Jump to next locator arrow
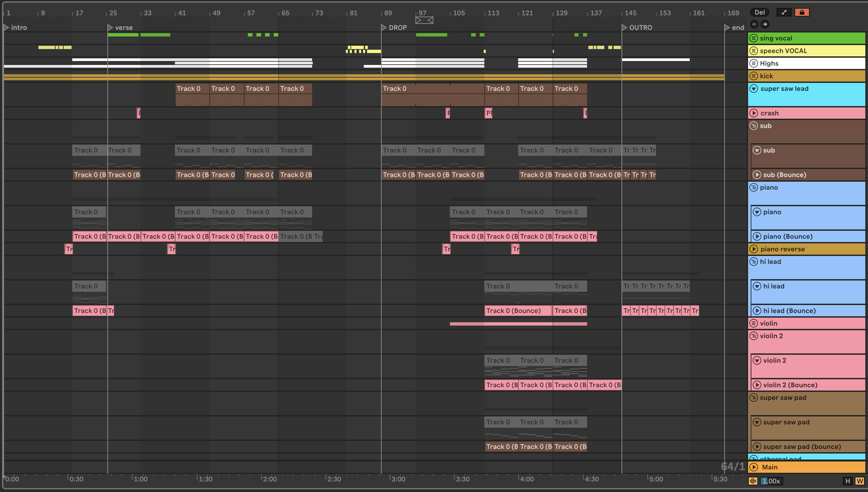Viewport: 868px width, 492px height. coord(765,24)
